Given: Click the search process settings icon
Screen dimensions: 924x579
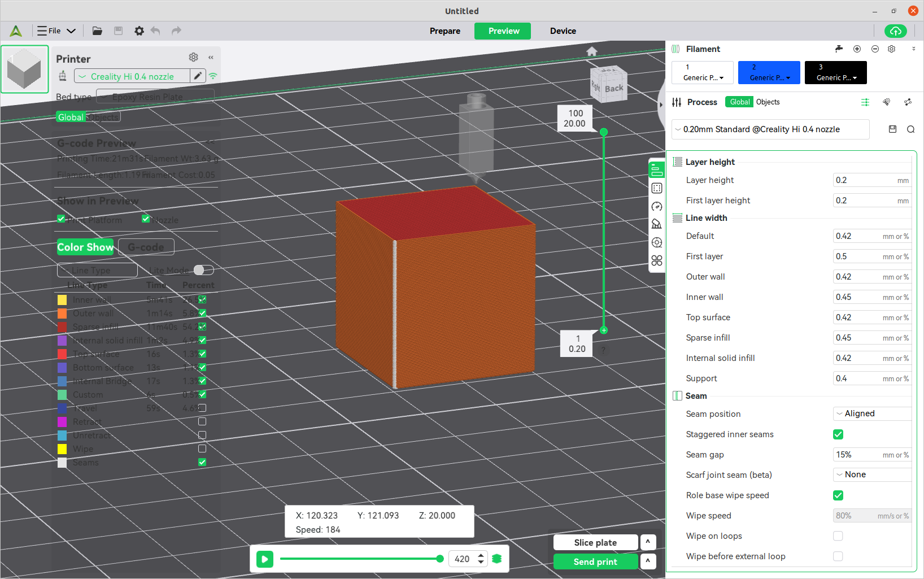Looking at the screenshot, I should click(910, 129).
